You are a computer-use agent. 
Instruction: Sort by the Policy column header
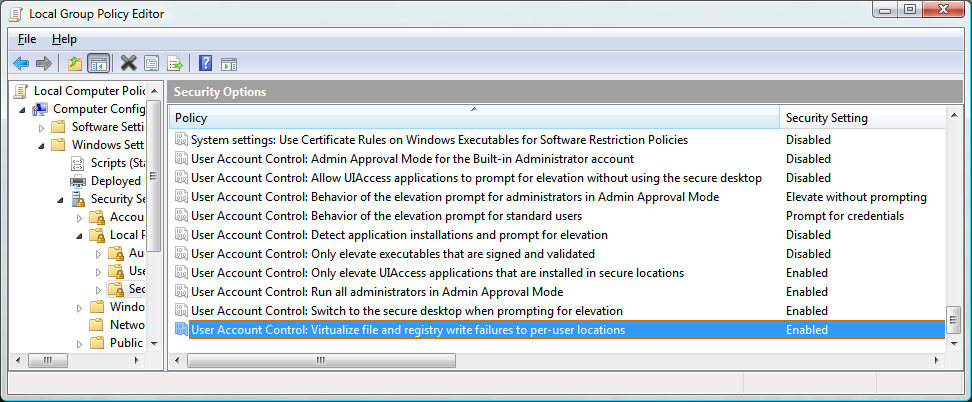[x=474, y=117]
